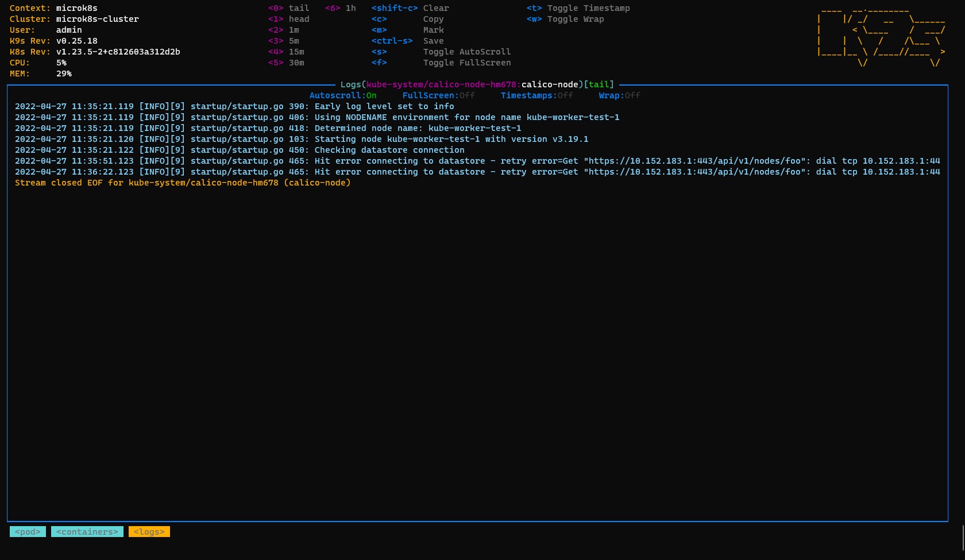Viewport: 965px width, 560px height.
Task: Choose the <6> 1h time range
Action: pyautogui.click(x=341, y=8)
